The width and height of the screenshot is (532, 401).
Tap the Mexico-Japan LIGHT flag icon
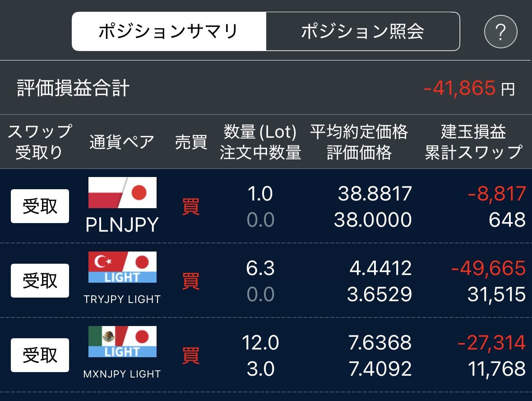[x=122, y=341]
